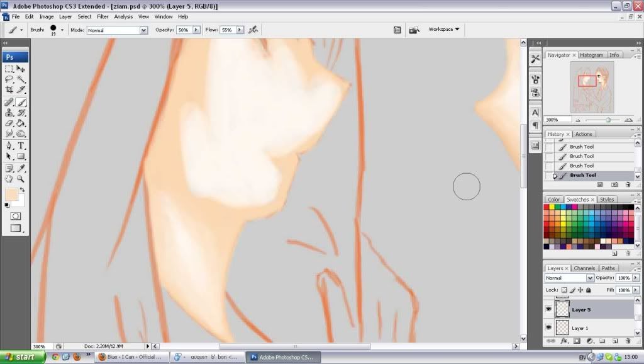Click the Navigator zoom percentage field
Screen dimensions: 644x364
(x=557, y=120)
